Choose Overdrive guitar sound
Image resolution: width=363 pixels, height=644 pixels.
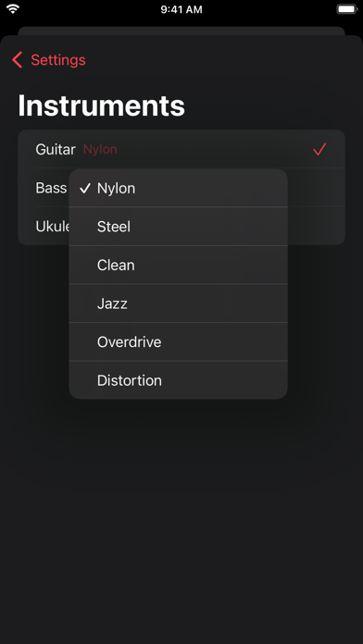[178, 341]
